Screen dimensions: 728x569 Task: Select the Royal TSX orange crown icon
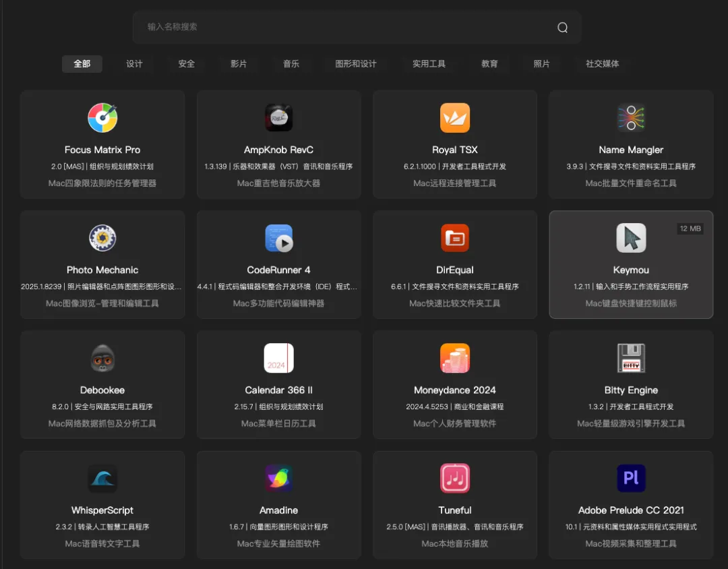[x=455, y=118]
